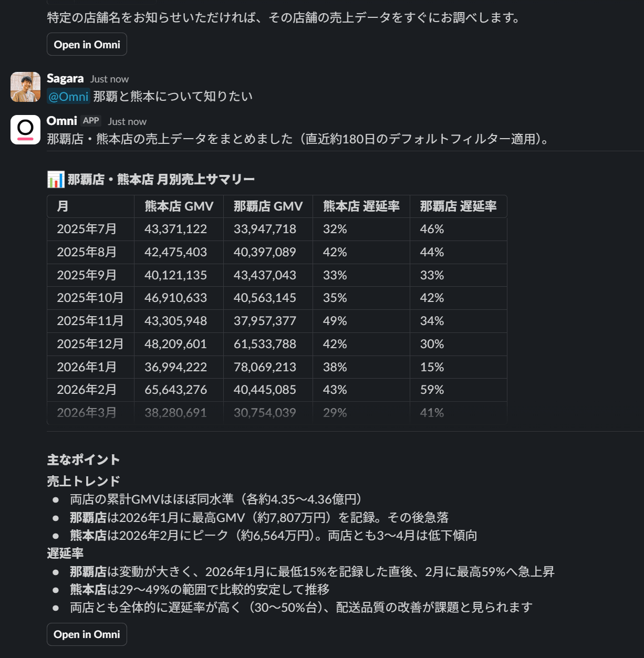Click the 78,069,213 GMV cell
The image size is (644, 658).
(x=265, y=367)
